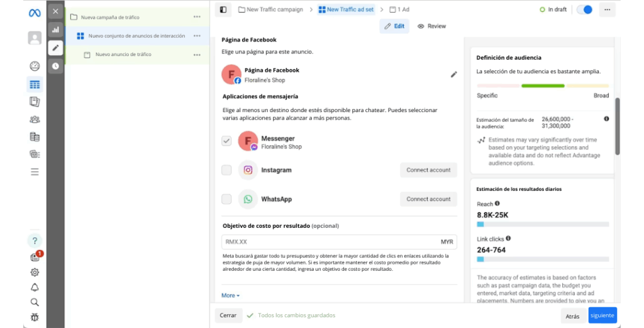This screenshot has width=644, height=328.
Task: Select Nuevo anuncio de tráfico tree item
Action: pyautogui.click(x=123, y=55)
